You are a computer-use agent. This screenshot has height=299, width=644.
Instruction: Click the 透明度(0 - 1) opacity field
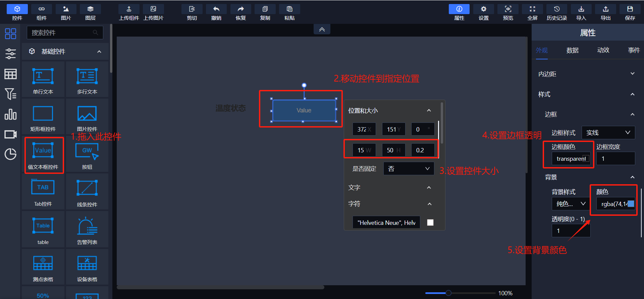tap(571, 231)
